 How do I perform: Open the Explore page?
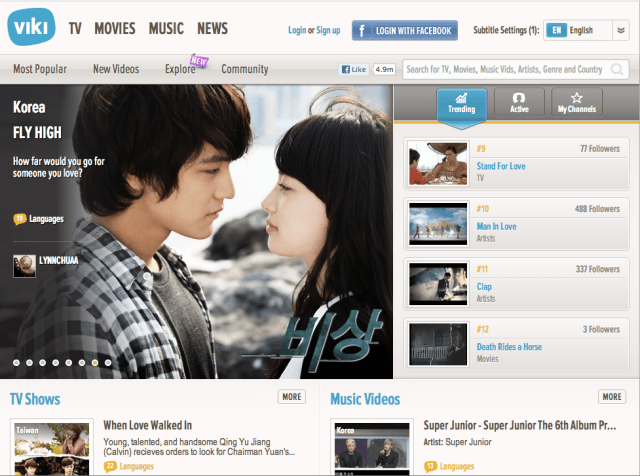coord(180,69)
